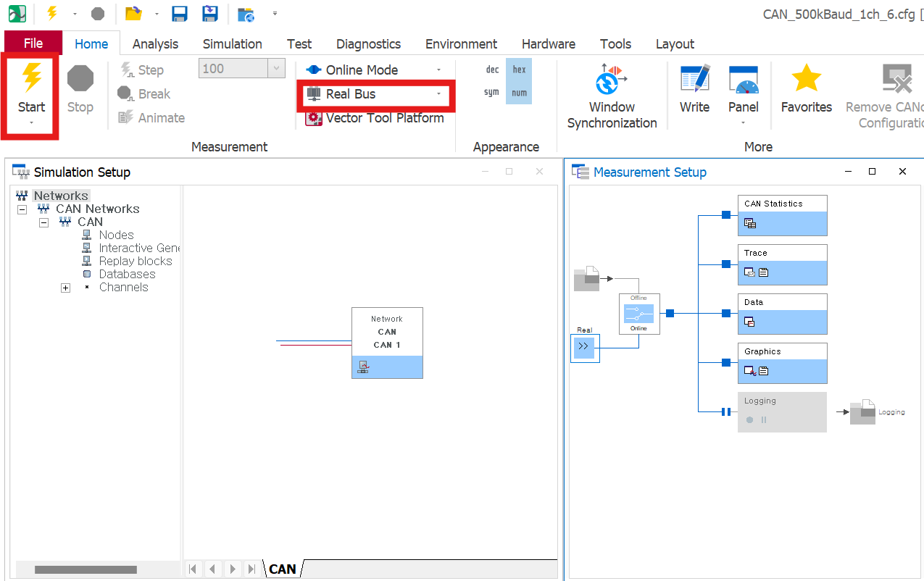Image resolution: width=924 pixels, height=581 pixels.
Task: Click Break in the Measurement group
Action: pos(144,93)
